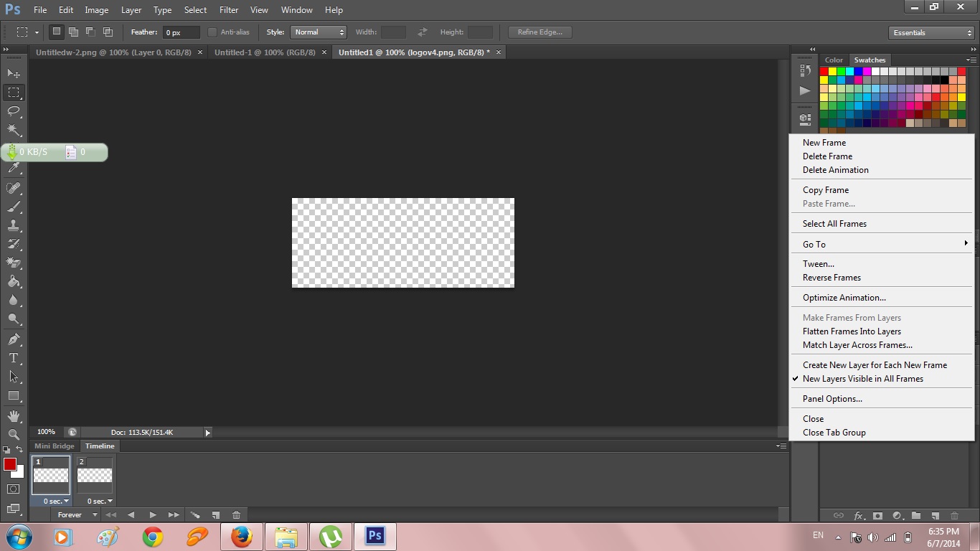Switch to the Mini Bridge tab
980x551 pixels.
tap(55, 446)
